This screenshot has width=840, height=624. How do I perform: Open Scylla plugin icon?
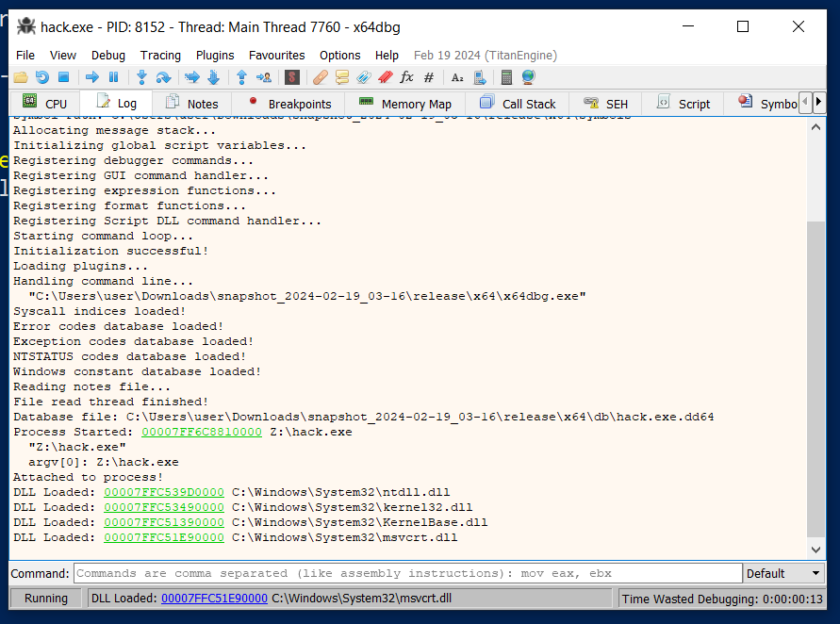point(292,77)
